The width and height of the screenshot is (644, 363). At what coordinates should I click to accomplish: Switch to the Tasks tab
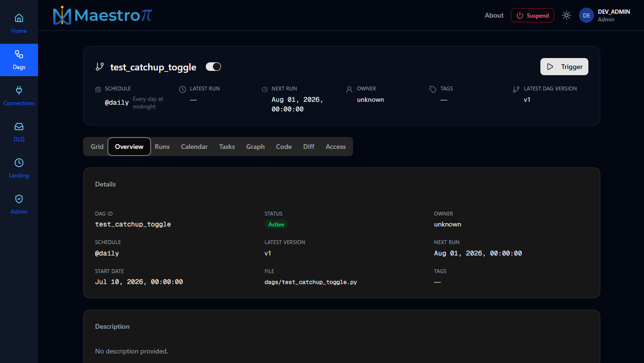click(x=227, y=147)
